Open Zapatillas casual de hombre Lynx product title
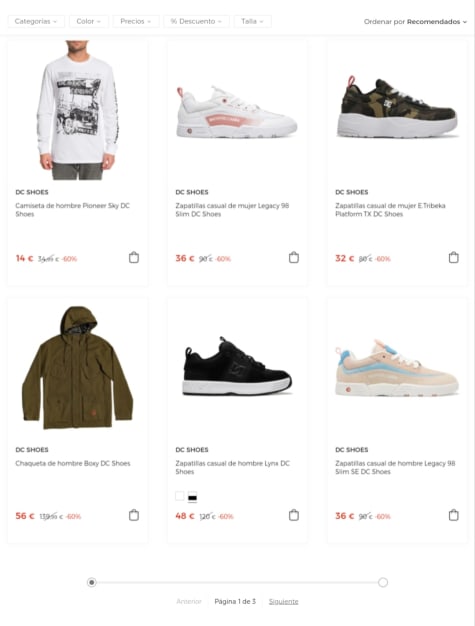 tap(232, 468)
